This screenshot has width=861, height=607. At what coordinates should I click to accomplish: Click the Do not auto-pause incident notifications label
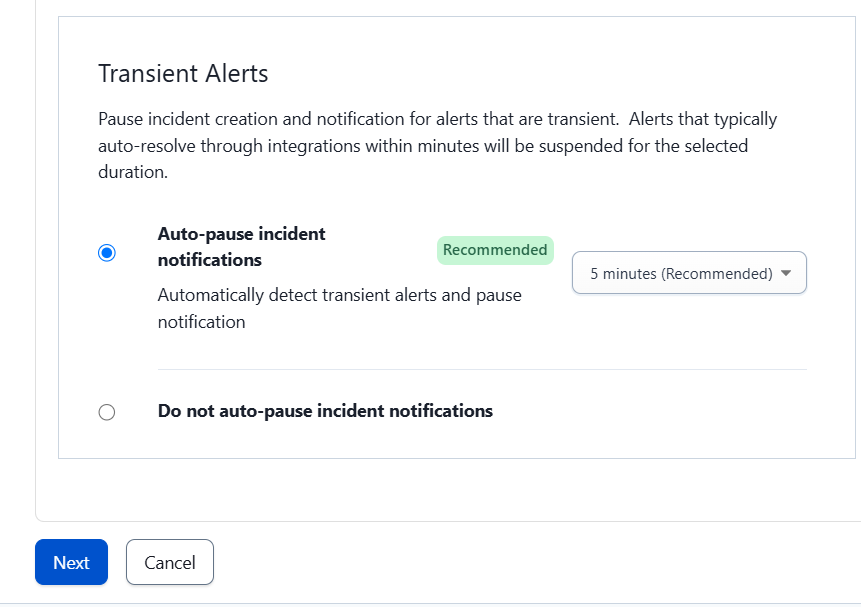coord(325,411)
